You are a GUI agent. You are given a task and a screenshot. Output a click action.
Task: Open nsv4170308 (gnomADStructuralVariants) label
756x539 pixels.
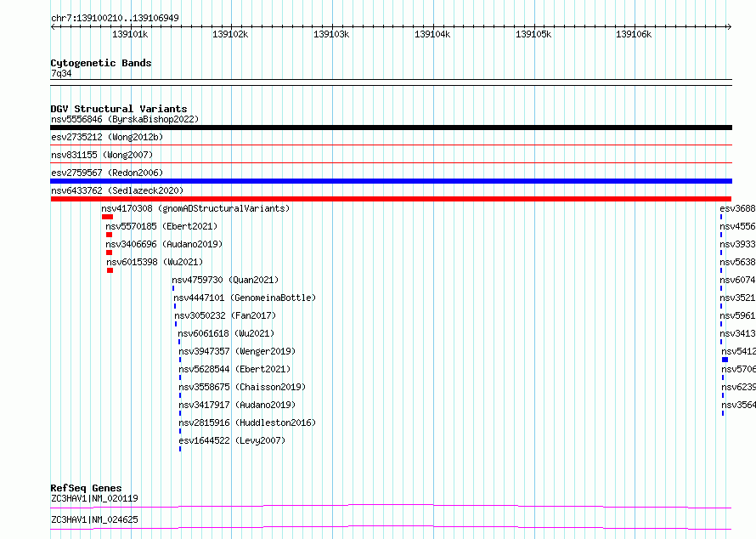click(195, 208)
